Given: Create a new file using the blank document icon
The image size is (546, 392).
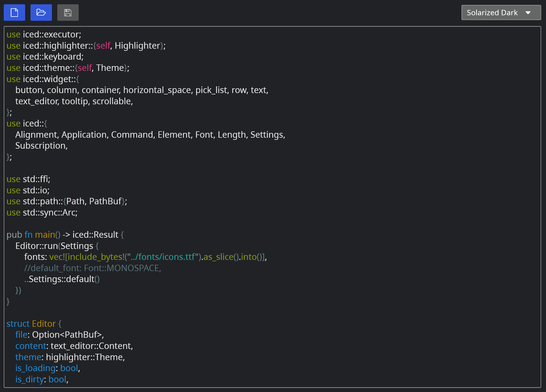Looking at the screenshot, I should (14, 12).
